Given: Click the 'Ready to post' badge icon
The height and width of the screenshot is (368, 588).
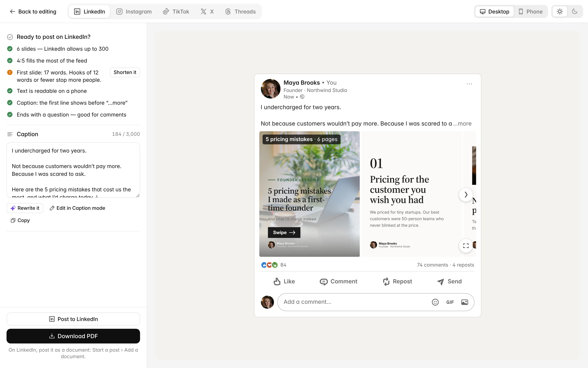Looking at the screenshot, I should click(x=10, y=37).
